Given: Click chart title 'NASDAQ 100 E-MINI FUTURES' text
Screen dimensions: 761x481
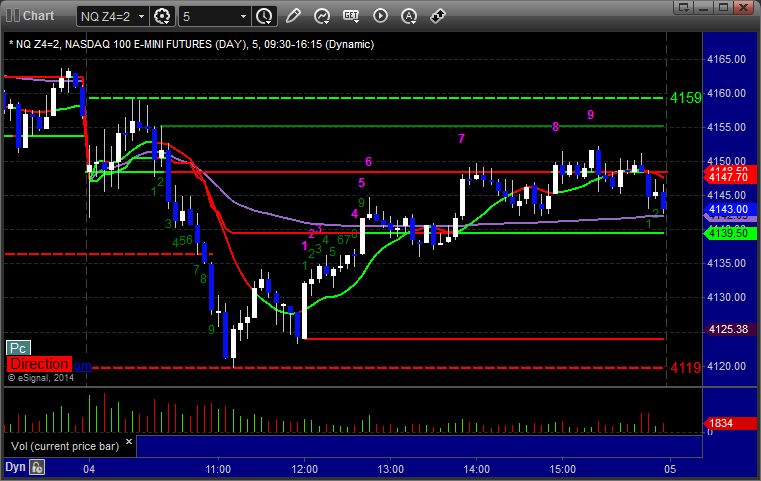Looking at the screenshot, I should (139, 44).
